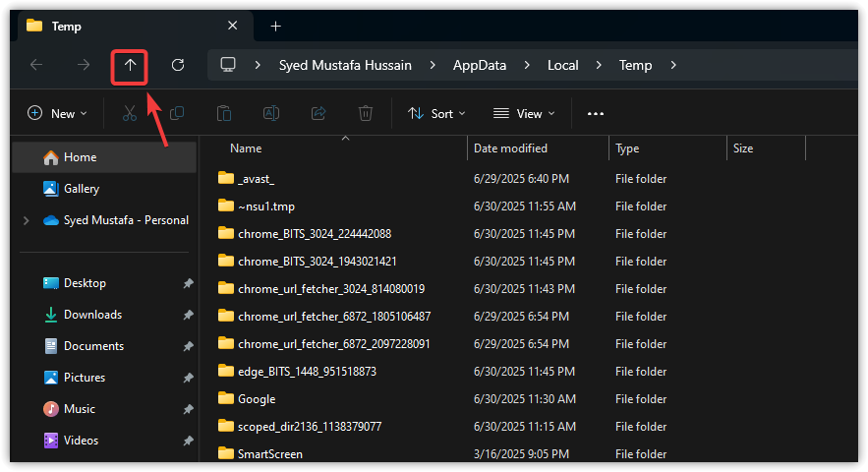Screen dimensions: 868x472
Task: Click the Copy icon in toolbar
Action: (177, 113)
